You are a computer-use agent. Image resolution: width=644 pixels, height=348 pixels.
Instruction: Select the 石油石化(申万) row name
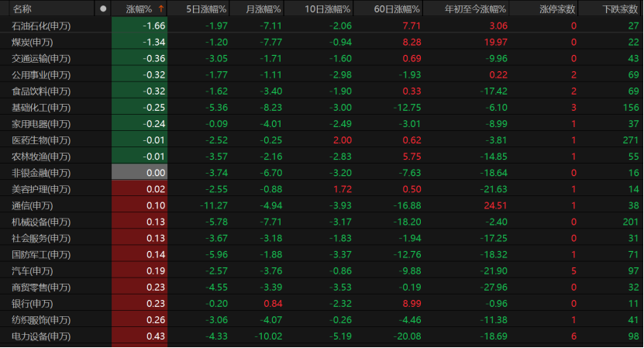(41, 26)
